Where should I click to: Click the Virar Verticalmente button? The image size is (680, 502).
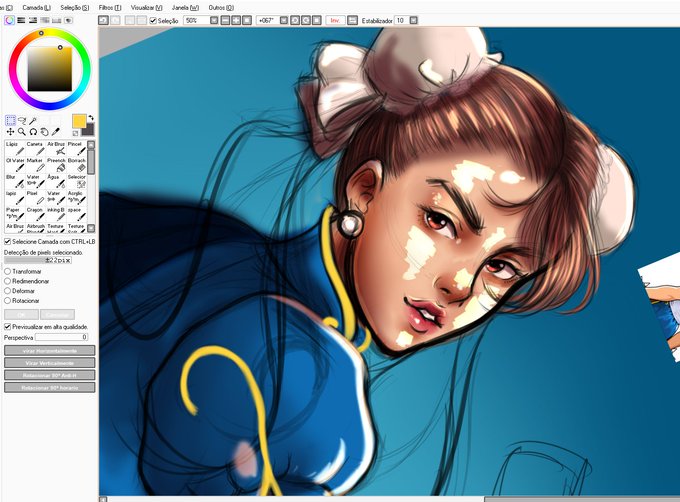(49, 363)
